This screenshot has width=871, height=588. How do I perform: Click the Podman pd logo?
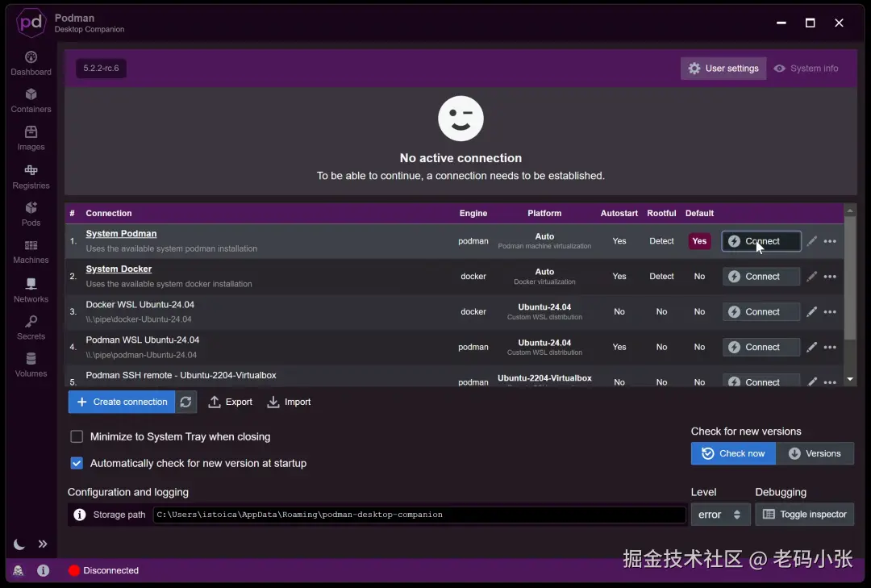31,23
